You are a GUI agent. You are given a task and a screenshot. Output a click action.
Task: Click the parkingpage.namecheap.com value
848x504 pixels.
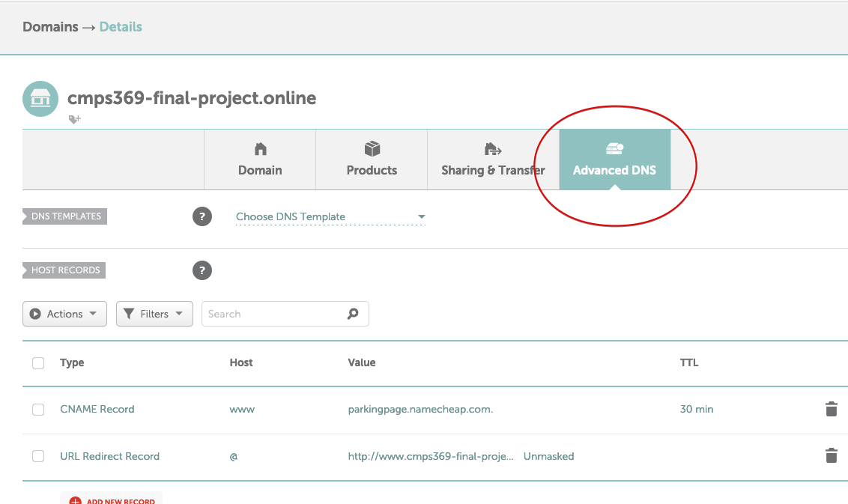pyautogui.click(x=420, y=410)
